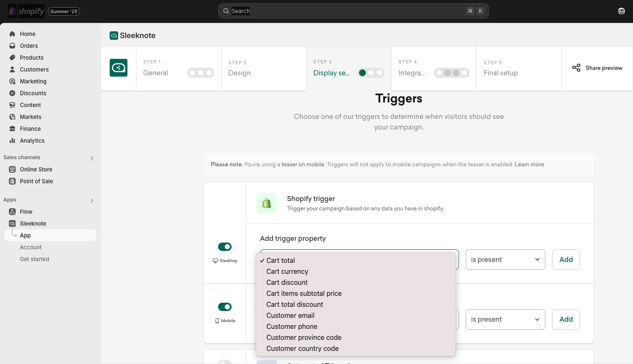Viewport: 633px width, 364px height.
Task: Click the Search input field
Action: pyautogui.click(x=354, y=11)
